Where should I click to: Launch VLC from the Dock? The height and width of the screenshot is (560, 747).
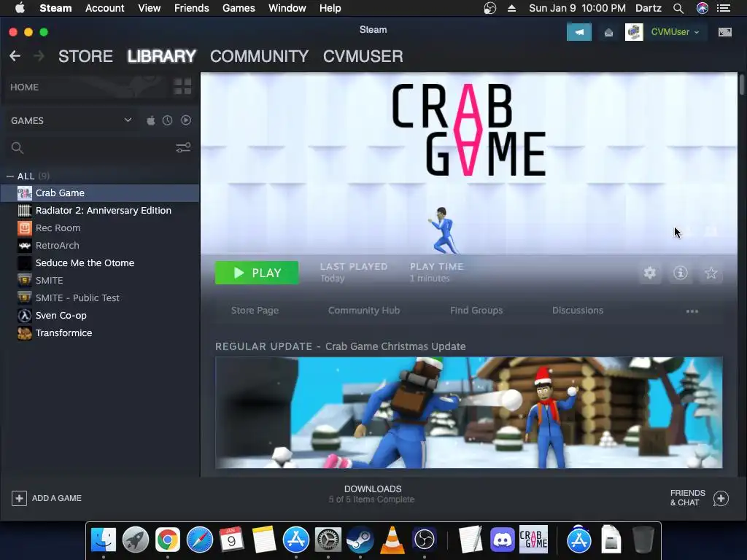coord(392,540)
